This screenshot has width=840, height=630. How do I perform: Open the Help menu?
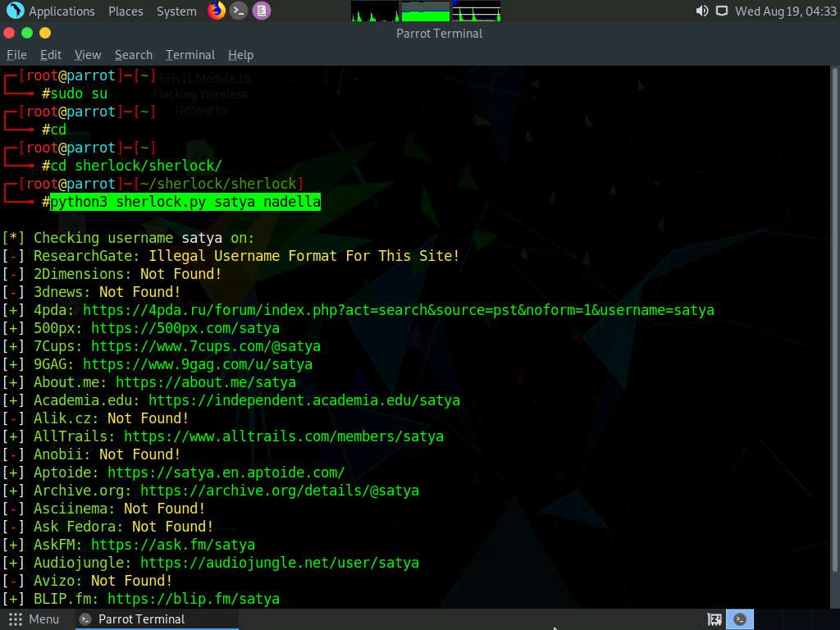[x=240, y=55]
